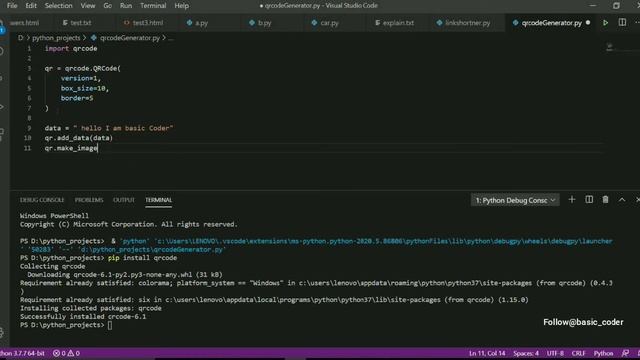Split the editor to the right
The image size is (640, 360).
coord(622,22)
